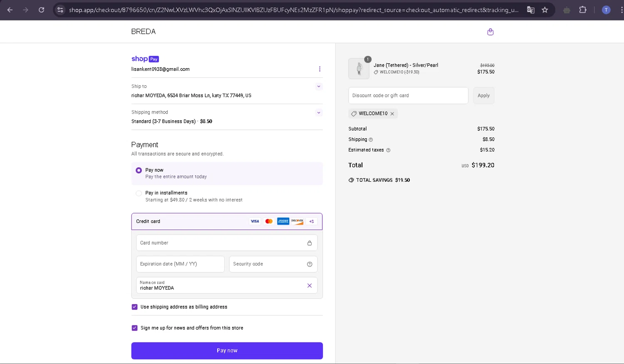The image size is (624, 364).
Task: Click the $15.20 estimated taxes value
Action: [487, 150]
